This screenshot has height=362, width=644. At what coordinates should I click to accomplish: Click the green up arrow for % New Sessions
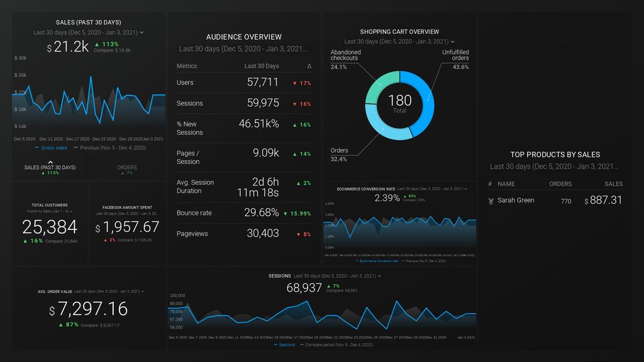(x=294, y=125)
